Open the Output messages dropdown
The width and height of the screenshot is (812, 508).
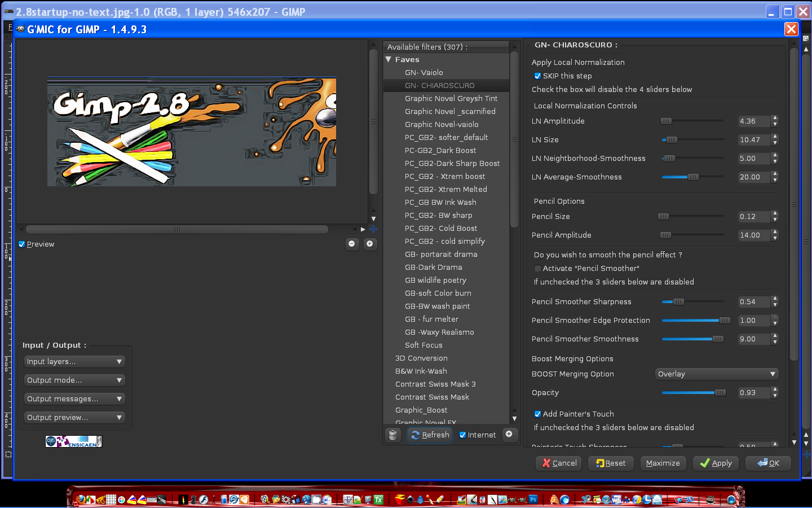click(74, 399)
